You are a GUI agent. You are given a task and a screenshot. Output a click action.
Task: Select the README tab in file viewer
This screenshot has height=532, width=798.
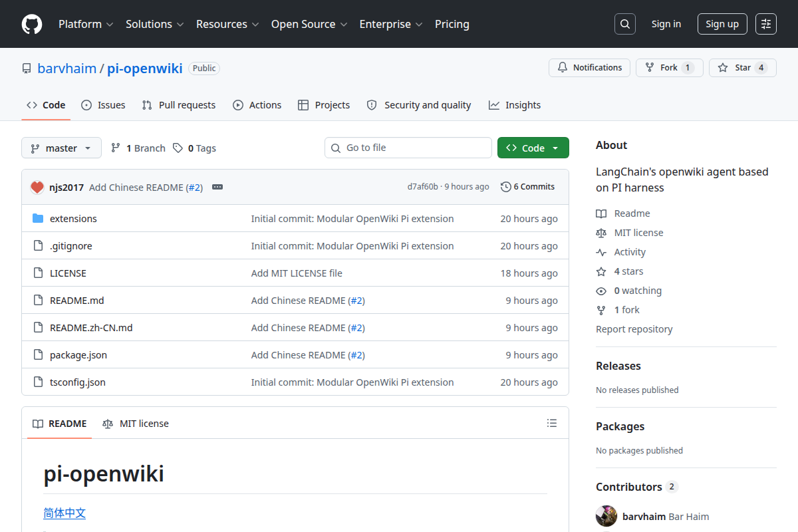pyautogui.click(x=59, y=424)
